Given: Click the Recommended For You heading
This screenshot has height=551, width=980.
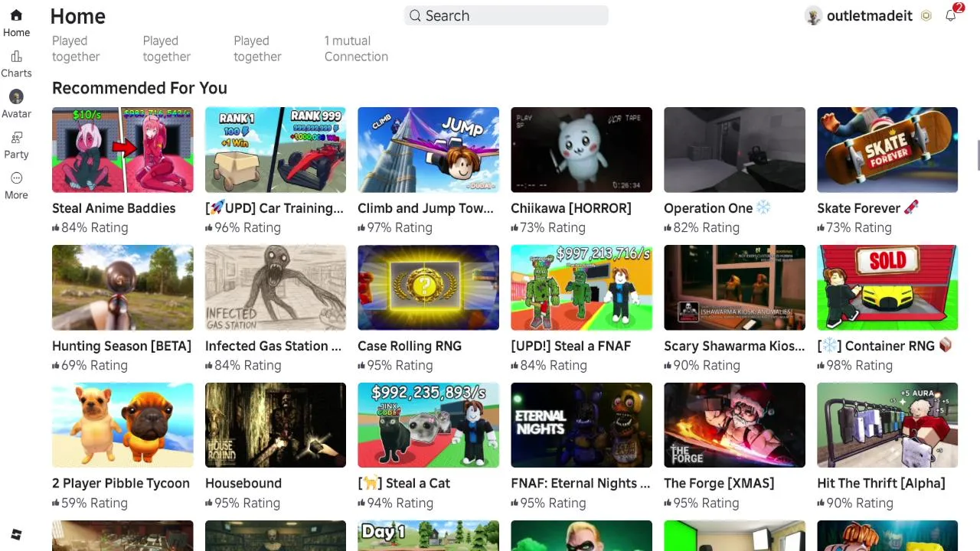Looking at the screenshot, I should [x=139, y=88].
